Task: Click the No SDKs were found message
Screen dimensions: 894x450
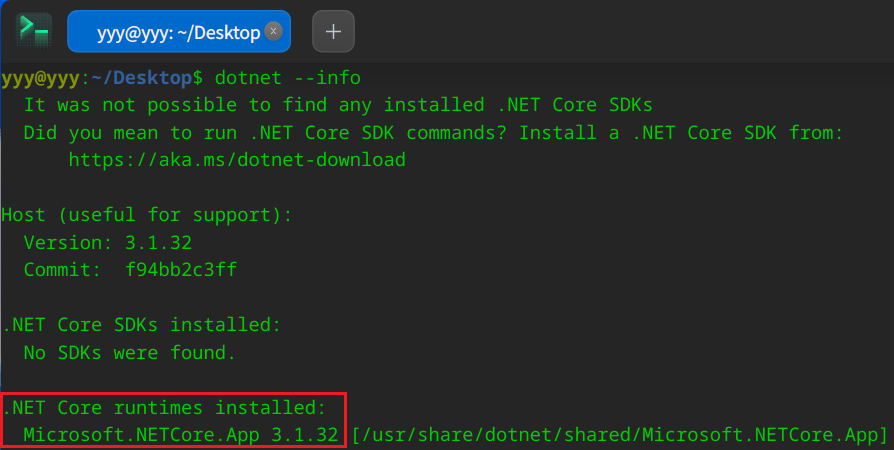Action: tap(130, 352)
